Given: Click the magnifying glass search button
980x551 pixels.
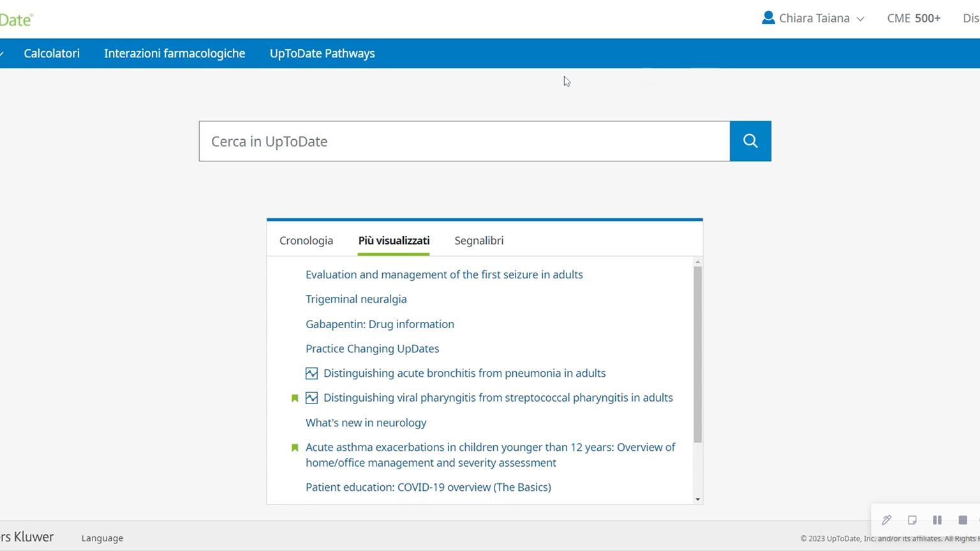Looking at the screenshot, I should tap(750, 141).
